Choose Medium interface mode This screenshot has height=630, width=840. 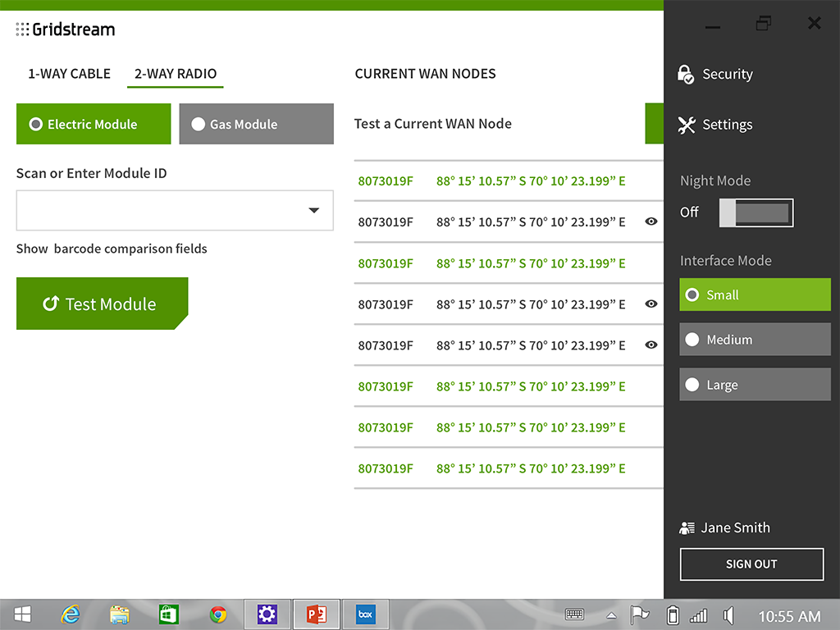pos(755,340)
